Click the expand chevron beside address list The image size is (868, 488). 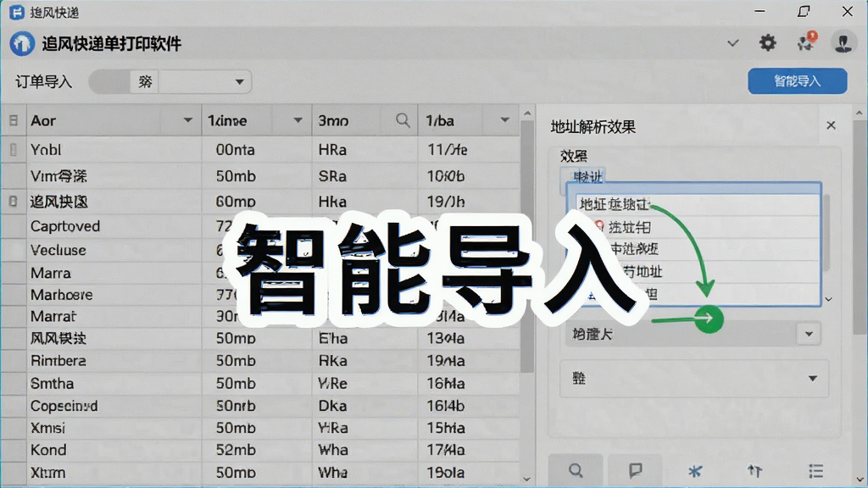click(x=829, y=299)
